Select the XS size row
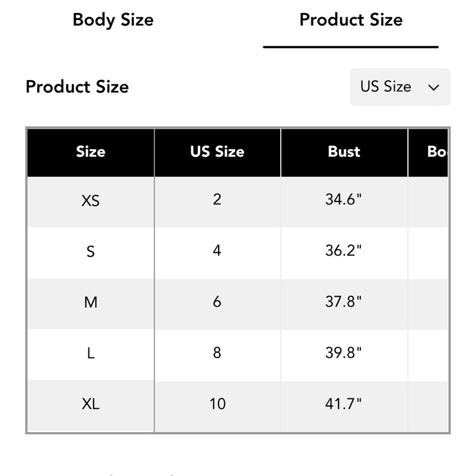 point(238,202)
